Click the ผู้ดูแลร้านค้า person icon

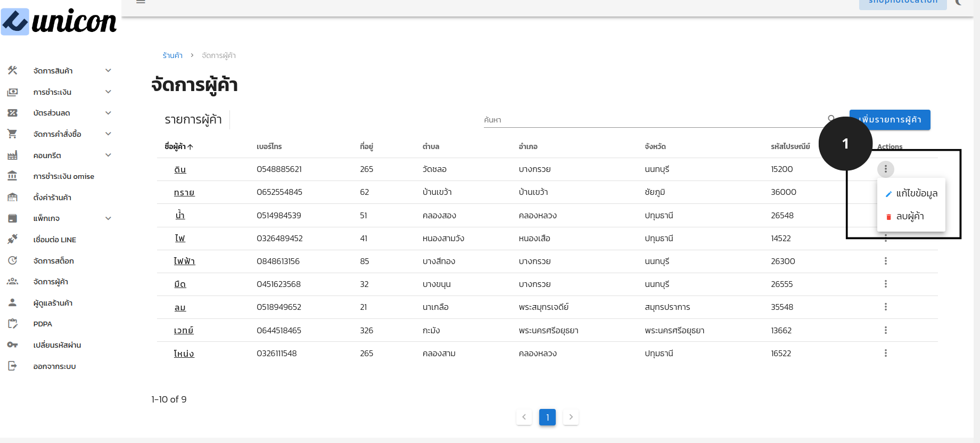point(12,302)
